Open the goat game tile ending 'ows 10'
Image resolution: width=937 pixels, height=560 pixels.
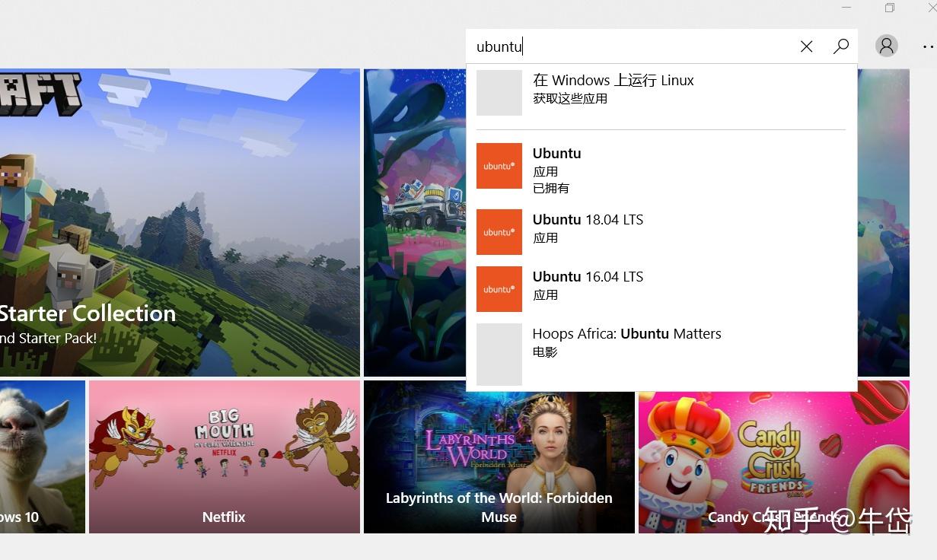point(43,457)
